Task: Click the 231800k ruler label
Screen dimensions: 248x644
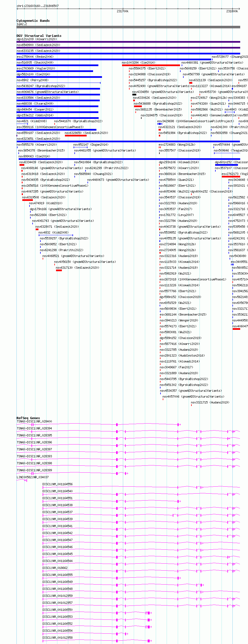Action: [x=232, y=11]
